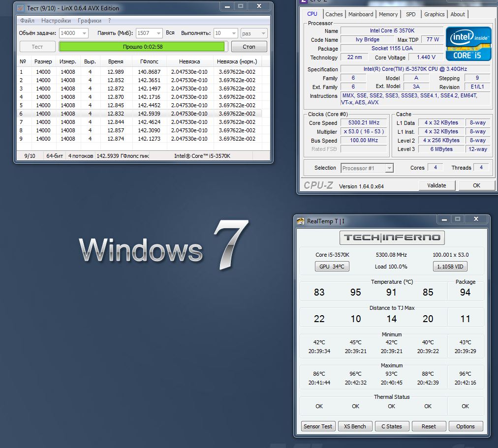Screen dimensions: 498x448
Task: Click the Невязка (норм.) column header
Action: [237, 61]
